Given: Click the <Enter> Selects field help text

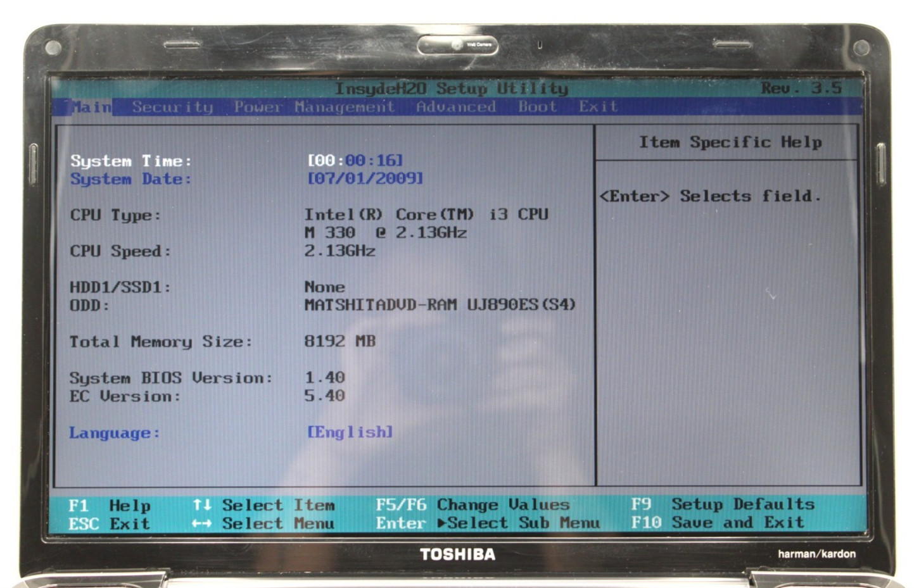Looking at the screenshot, I should [710, 196].
